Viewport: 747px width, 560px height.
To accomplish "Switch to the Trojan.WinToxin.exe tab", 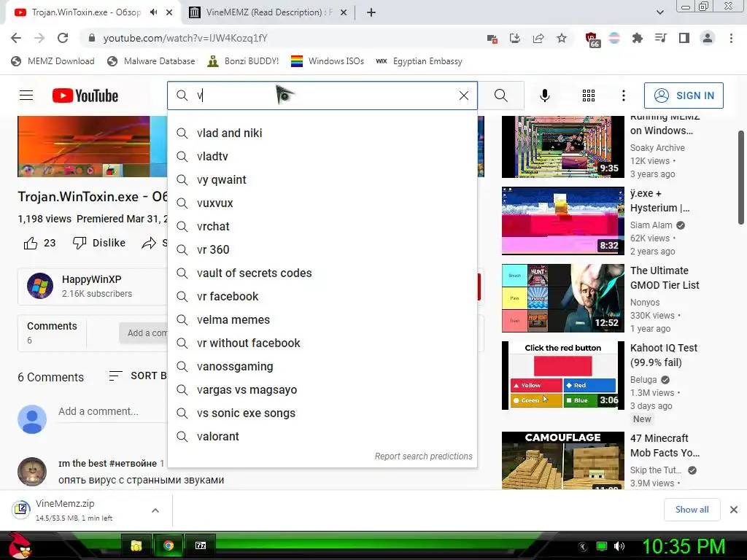I will pyautogui.click(x=86, y=12).
